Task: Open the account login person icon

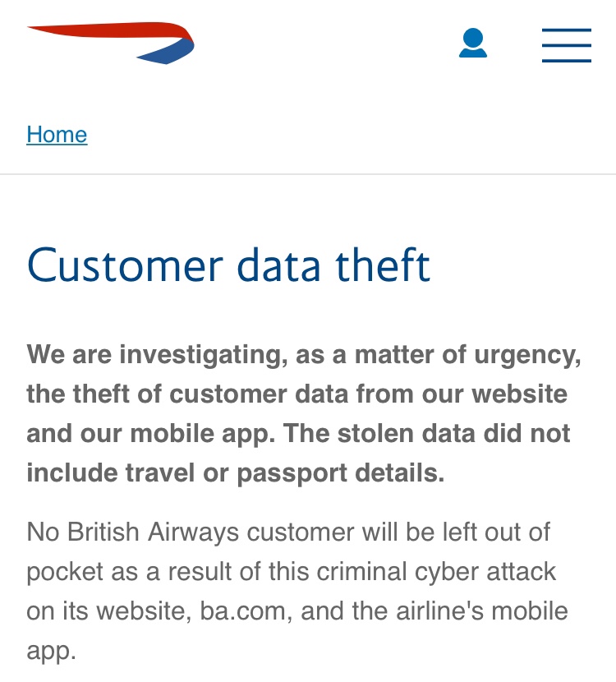Action: pos(473,43)
